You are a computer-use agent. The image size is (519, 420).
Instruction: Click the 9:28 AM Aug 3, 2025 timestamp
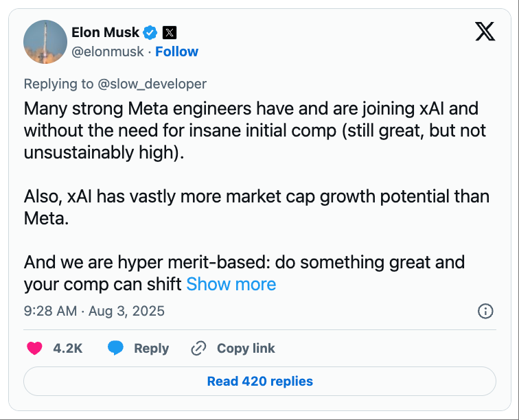pyautogui.click(x=94, y=311)
